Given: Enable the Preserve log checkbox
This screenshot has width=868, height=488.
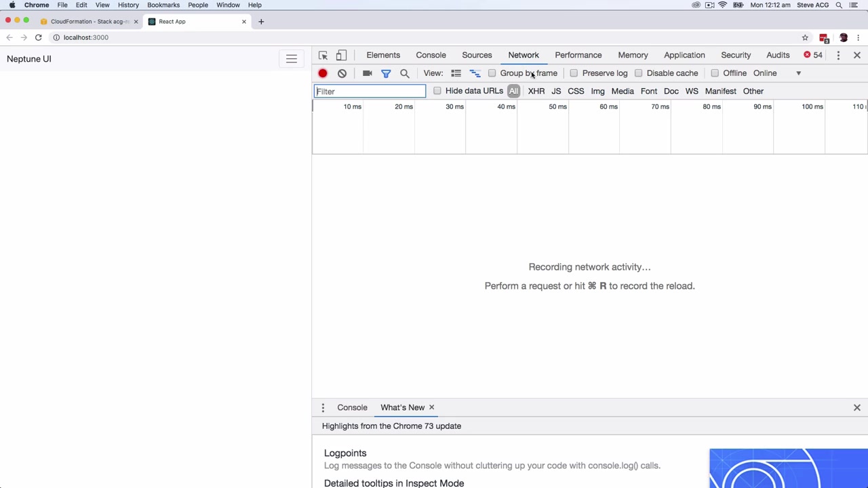Looking at the screenshot, I should pos(574,73).
